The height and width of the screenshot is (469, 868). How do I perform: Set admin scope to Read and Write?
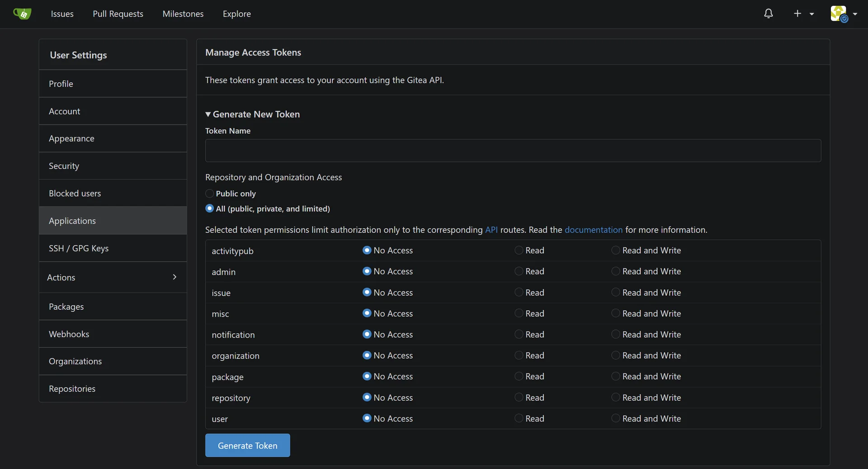click(x=615, y=271)
